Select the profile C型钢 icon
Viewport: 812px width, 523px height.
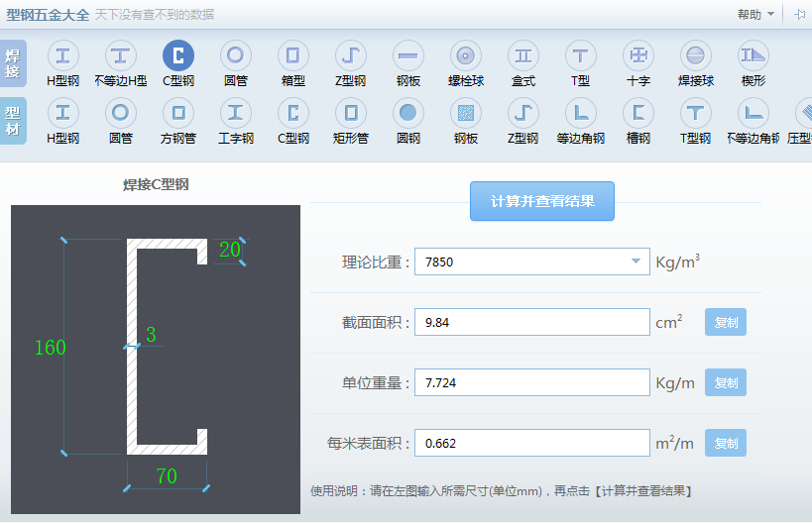pos(293,113)
